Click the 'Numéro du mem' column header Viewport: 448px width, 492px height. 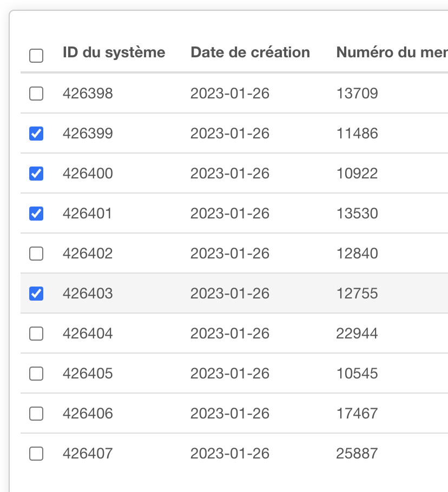[x=391, y=52]
